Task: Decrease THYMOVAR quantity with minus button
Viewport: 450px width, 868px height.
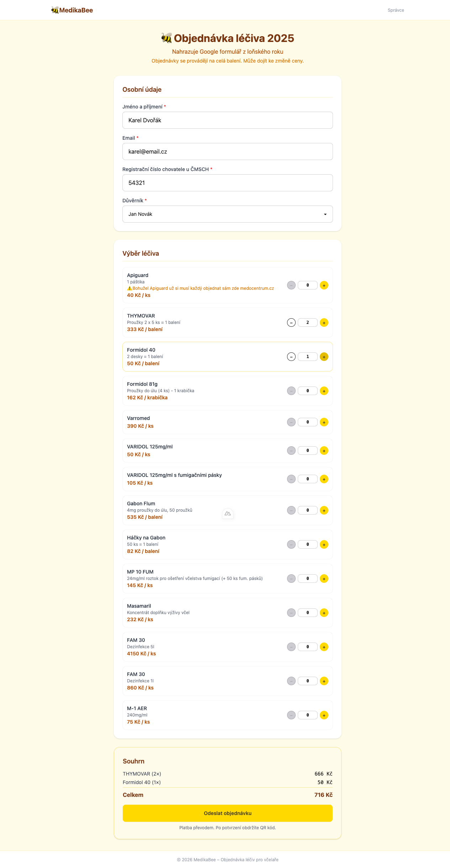Action: coord(291,323)
